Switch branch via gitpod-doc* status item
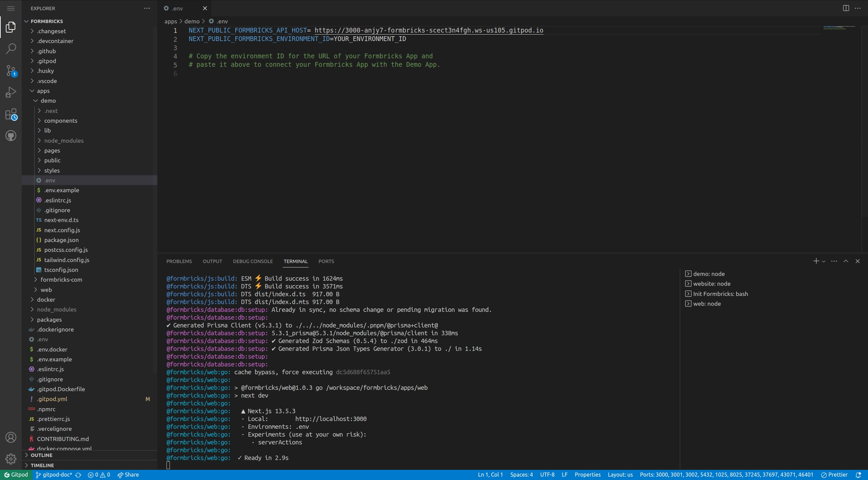This screenshot has height=480, width=868. point(54,475)
